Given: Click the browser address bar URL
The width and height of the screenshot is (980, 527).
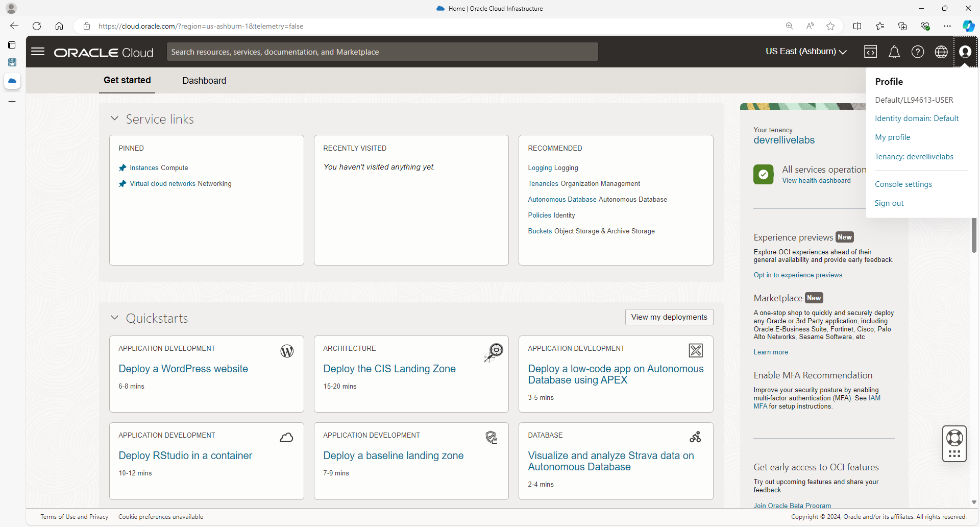Looking at the screenshot, I should click(x=201, y=26).
